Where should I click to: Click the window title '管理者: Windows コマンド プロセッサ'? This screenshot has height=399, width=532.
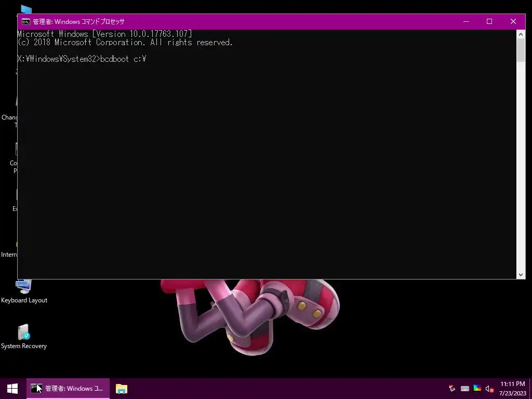79,22
